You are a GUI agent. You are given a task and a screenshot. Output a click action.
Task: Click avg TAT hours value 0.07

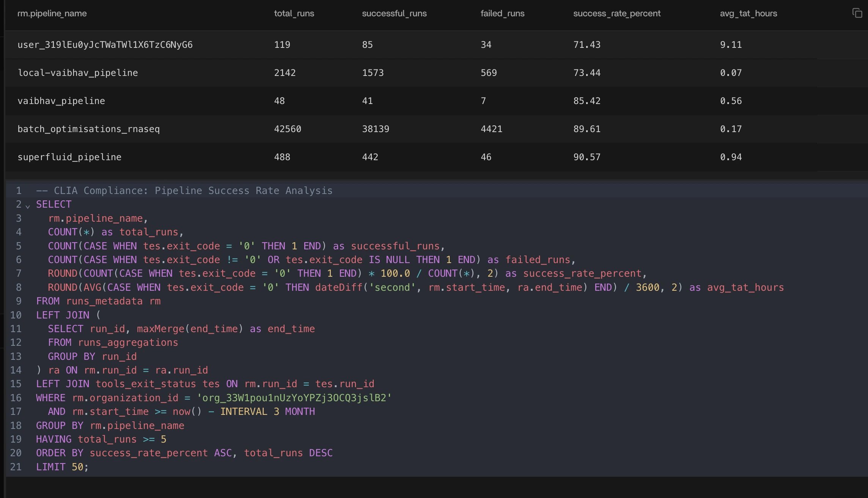click(731, 73)
